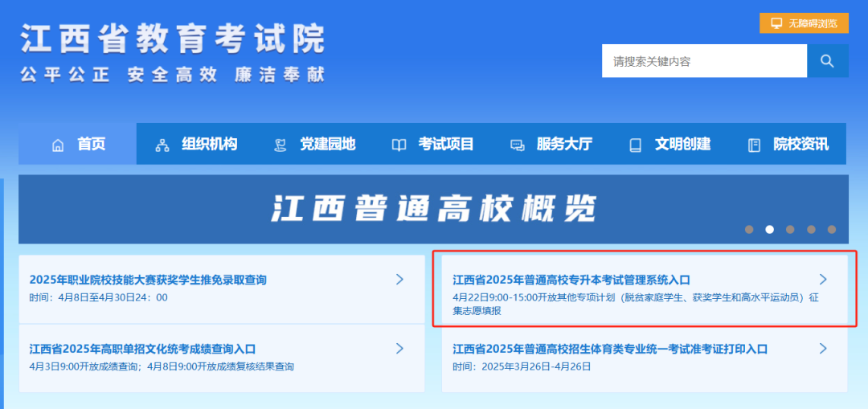Click the 江西普通高校概览 banner

(433, 209)
